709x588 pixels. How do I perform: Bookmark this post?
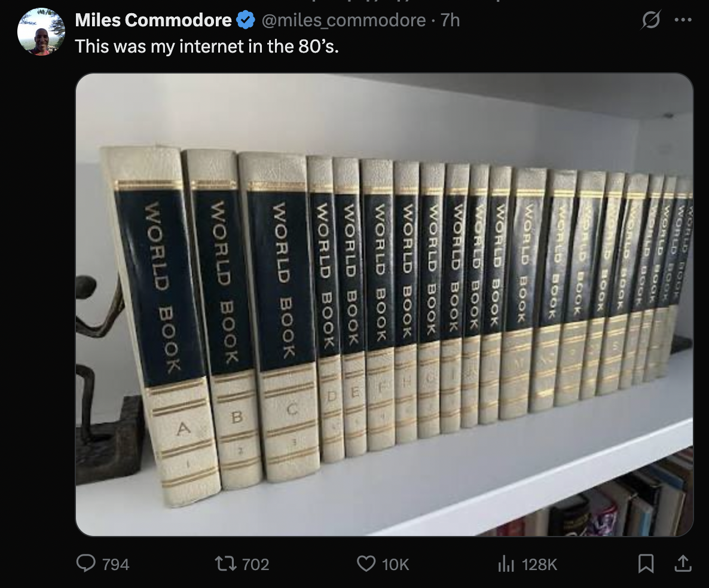[x=646, y=563]
